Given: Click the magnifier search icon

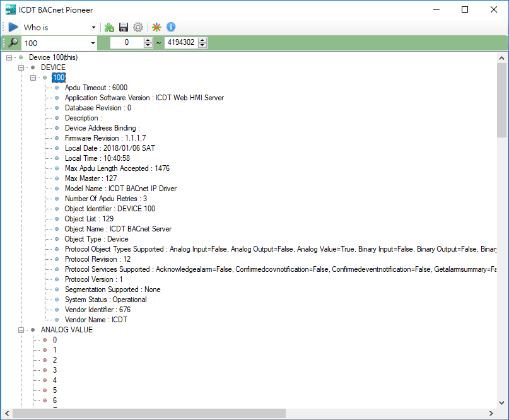Looking at the screenshot, I should click(x=13, y=43).
